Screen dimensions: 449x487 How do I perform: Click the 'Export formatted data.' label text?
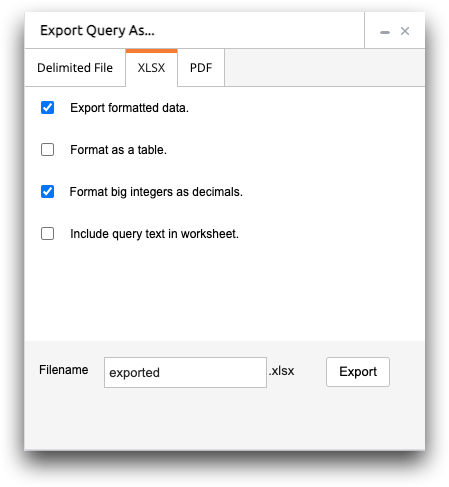129,108
